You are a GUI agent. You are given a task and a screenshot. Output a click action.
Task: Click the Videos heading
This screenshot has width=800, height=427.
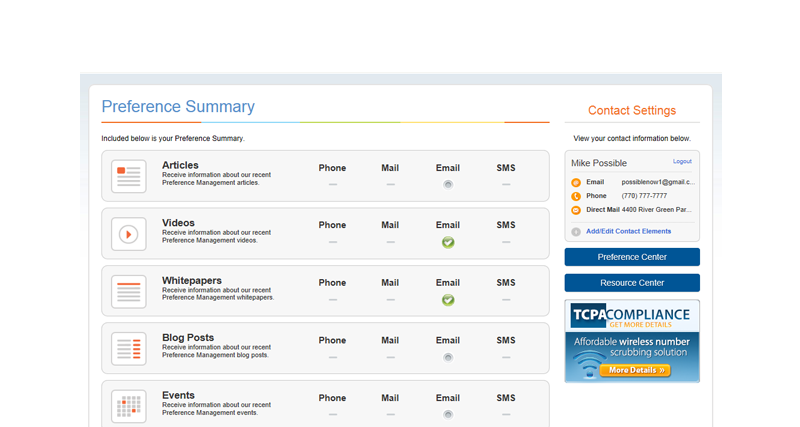pos(178,223)
